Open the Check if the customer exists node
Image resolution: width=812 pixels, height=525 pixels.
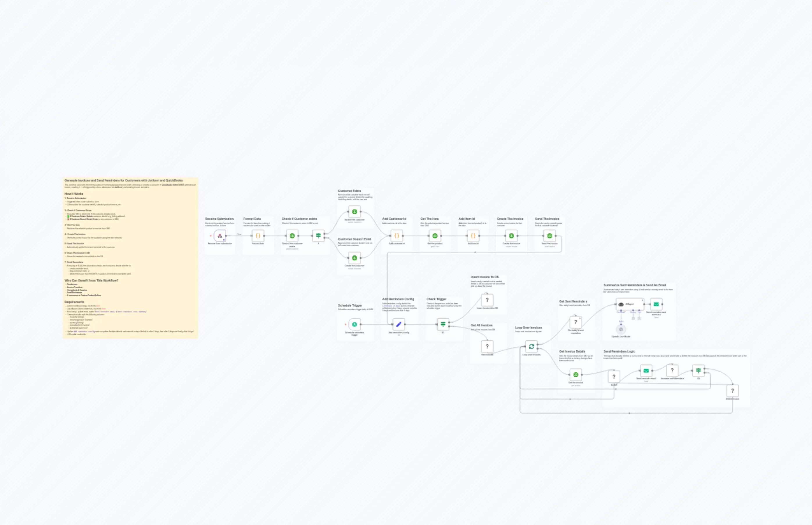point(293,236)
